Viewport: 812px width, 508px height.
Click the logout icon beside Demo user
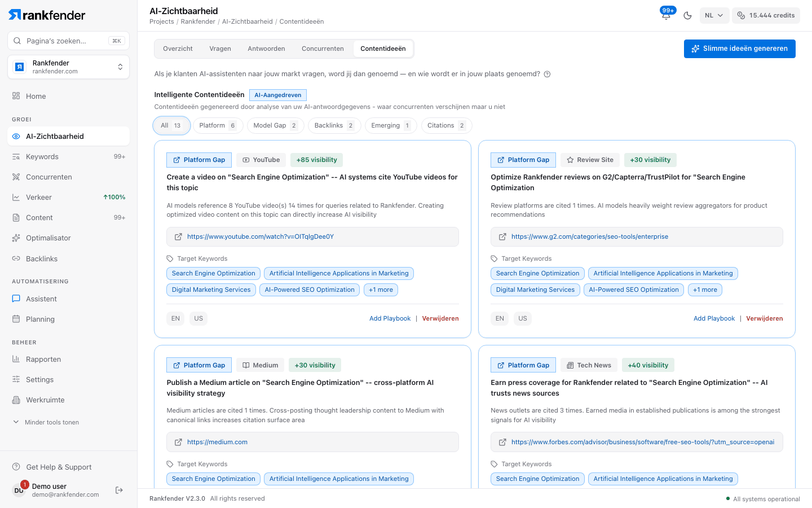[x=119, y=490]
